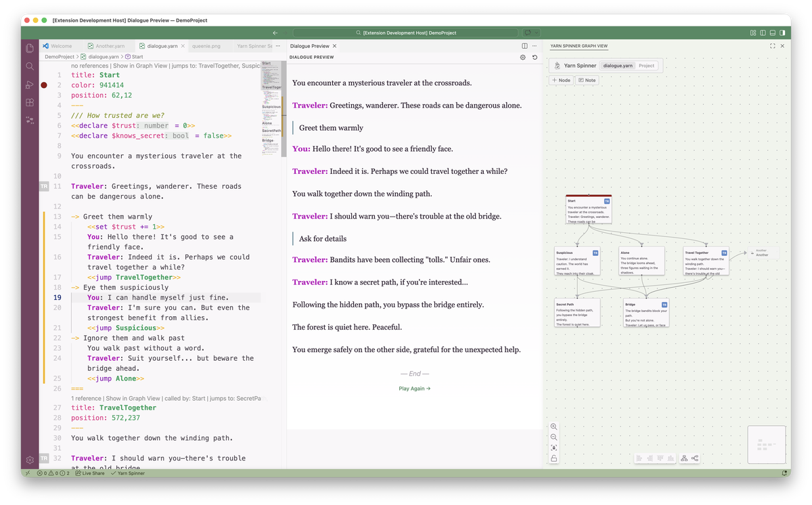Click DemoProject in the breadcrumb
The image size is (812, 505).
click(60, 57)
